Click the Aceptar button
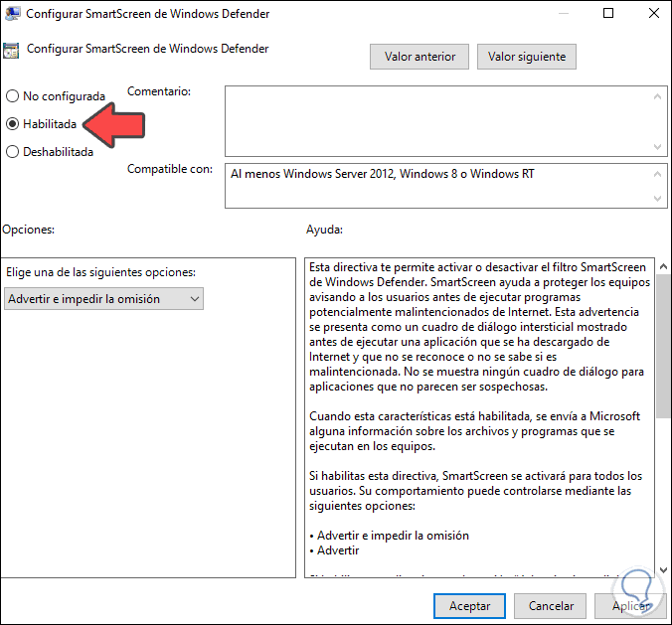Image resolution: width=672 pixels, height=625 pixels. click(469, 606)
